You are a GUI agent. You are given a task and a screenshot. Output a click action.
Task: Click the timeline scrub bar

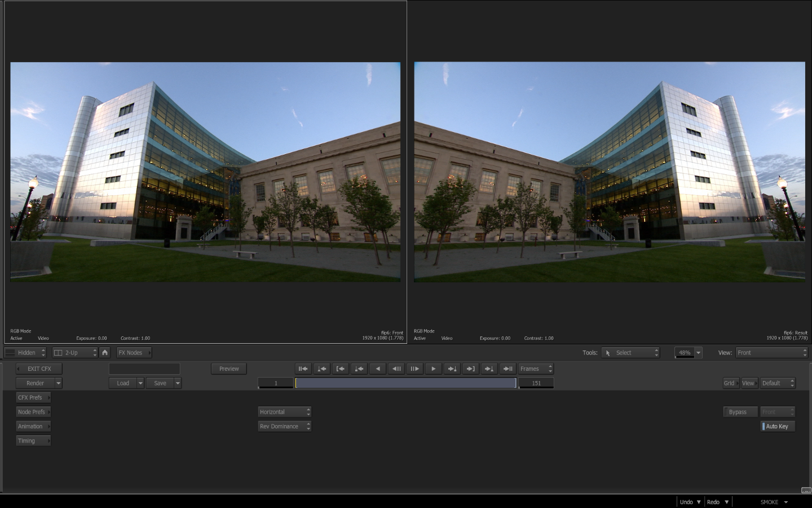pos(405,383)
